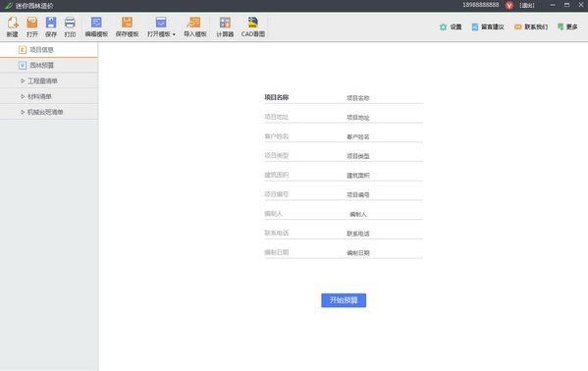Click the red V member badge
Image resolution: width=588 pixels, height=371 pixels.
(508, 5)
